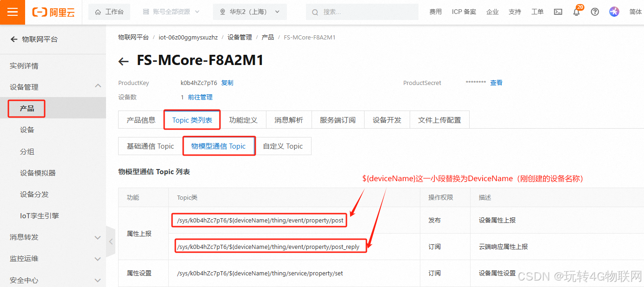This screenshot has height=287, width=644.
Task: Switch to 设备开发 tab
Action: point(387,120)
